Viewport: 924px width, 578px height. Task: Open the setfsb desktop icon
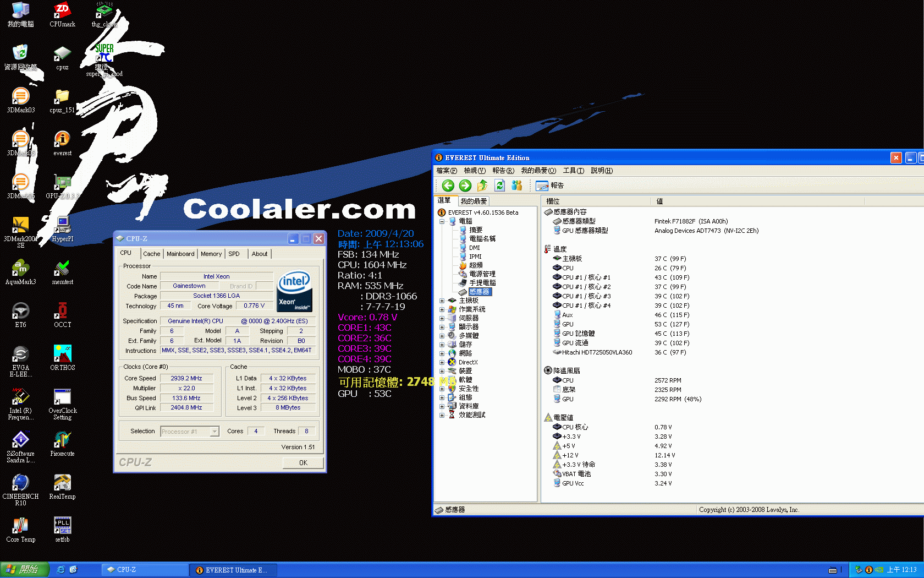(x=62, y=530)
